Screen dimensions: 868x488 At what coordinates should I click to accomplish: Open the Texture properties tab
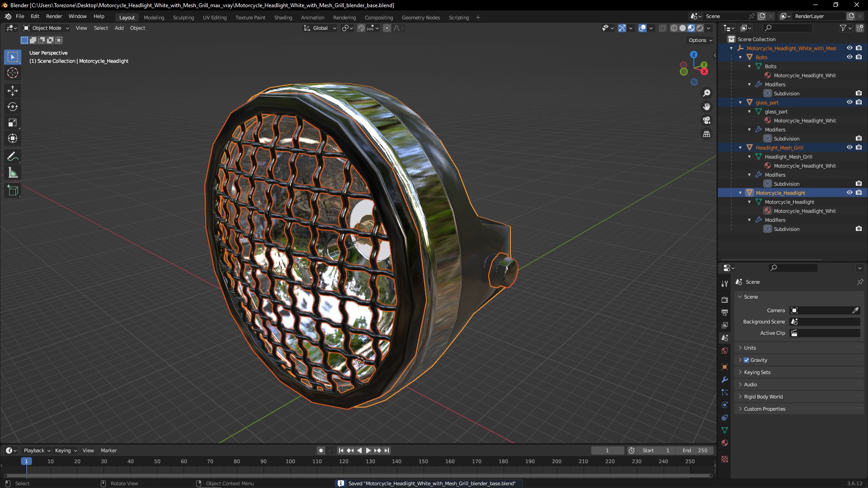[725, 459]
